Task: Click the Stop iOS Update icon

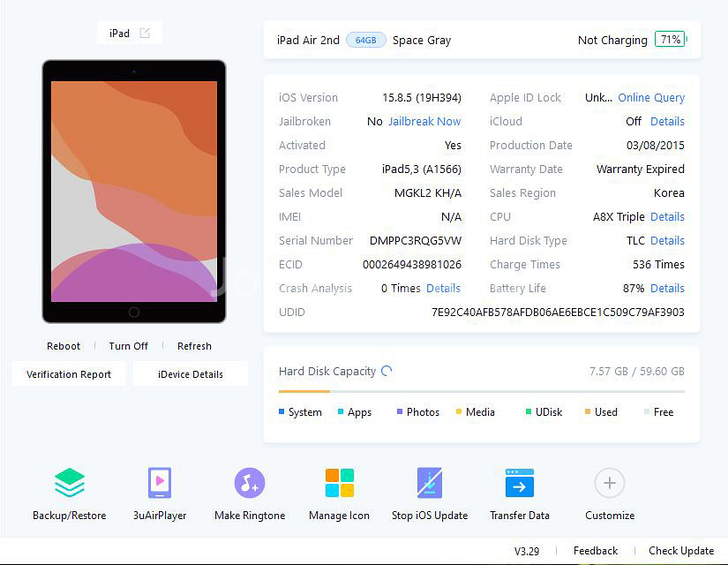Action: point(430,483)
